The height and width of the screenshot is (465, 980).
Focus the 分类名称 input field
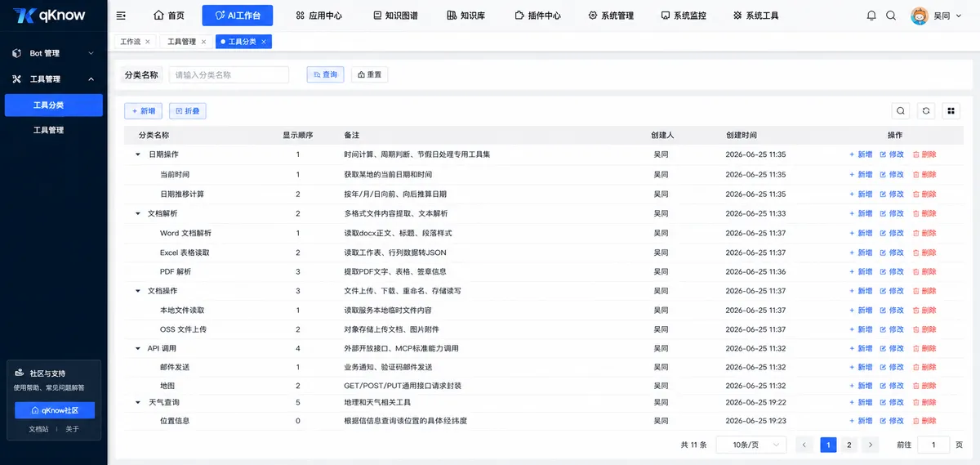coord(229,74)
